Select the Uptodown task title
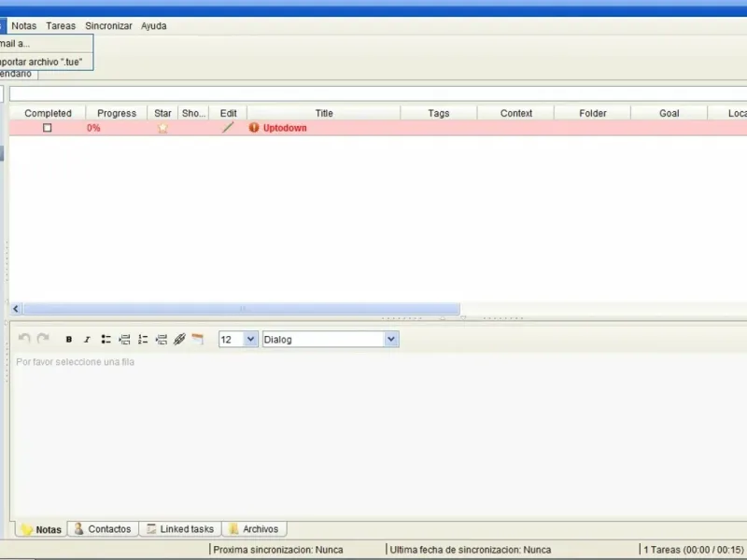This screenshot has height=560, width=747. [x=285, y=128]
